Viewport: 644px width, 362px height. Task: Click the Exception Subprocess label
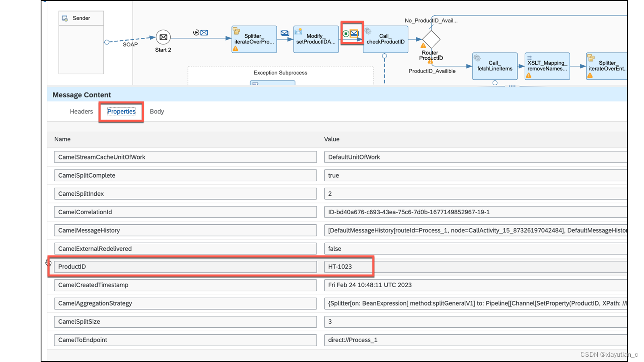280,72
